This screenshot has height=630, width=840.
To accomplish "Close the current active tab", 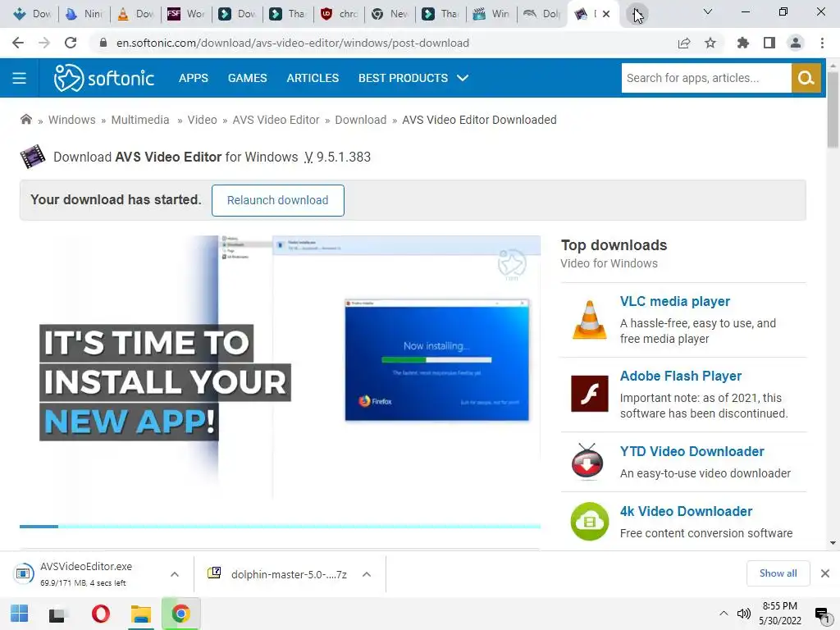I will pyautogui.click(x=606, y=14).
